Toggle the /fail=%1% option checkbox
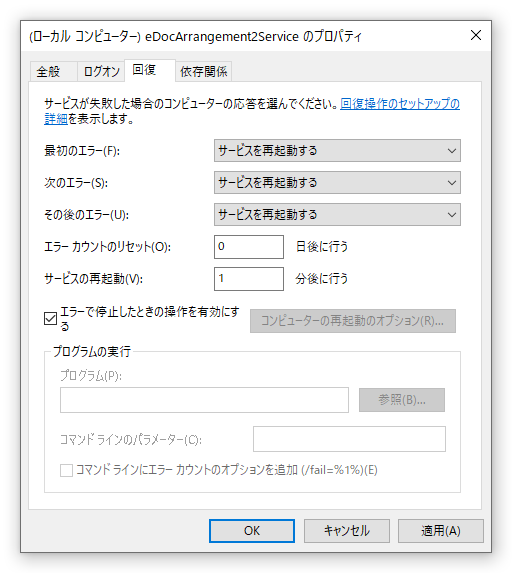The width and height of the screenshot is (512, 573). (x=67, y=470)
